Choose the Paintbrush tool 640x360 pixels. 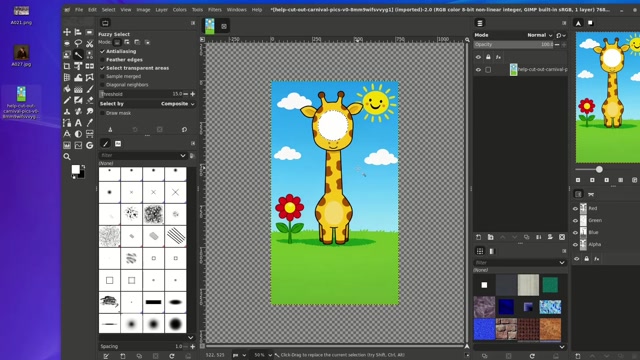coord(89,89)
